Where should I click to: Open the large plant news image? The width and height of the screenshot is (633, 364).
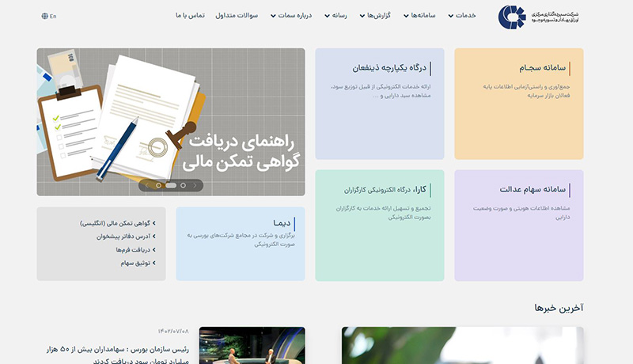coord(463,346)
